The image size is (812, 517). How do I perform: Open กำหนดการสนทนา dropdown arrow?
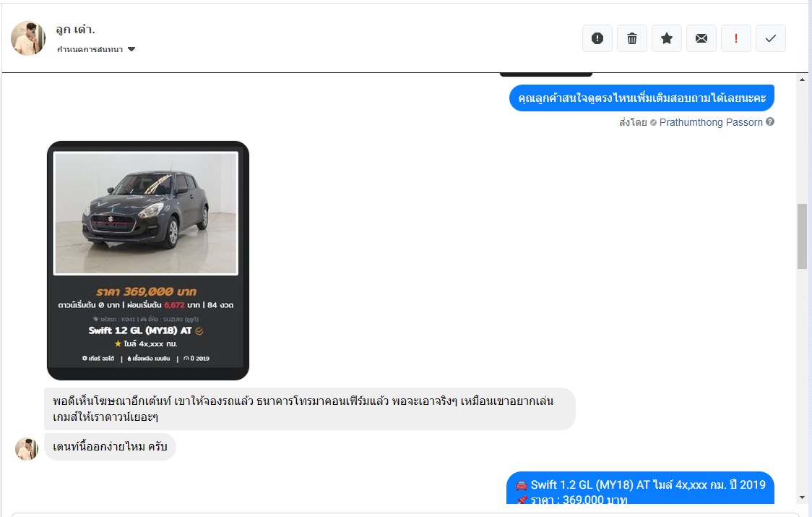[x=131, y=49]
